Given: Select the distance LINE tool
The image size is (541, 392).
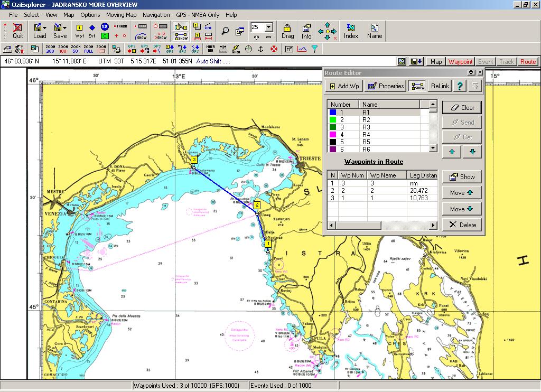Looking at the screenshot, I should tap(208, 26).
